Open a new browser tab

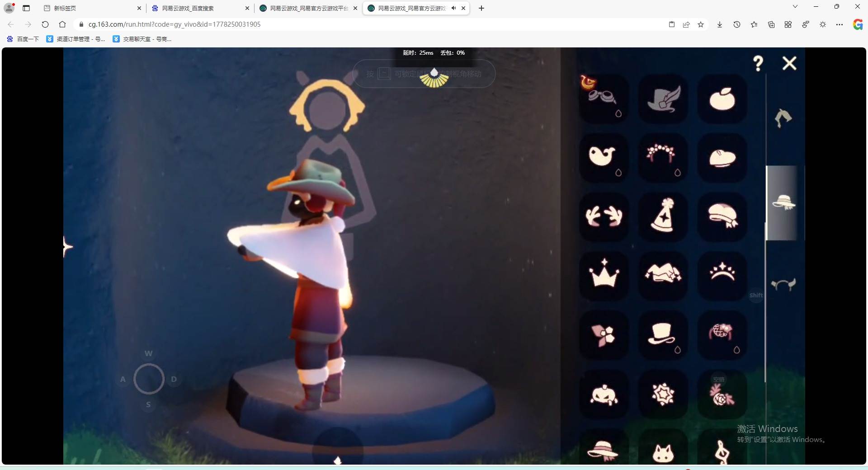point(481,8)
